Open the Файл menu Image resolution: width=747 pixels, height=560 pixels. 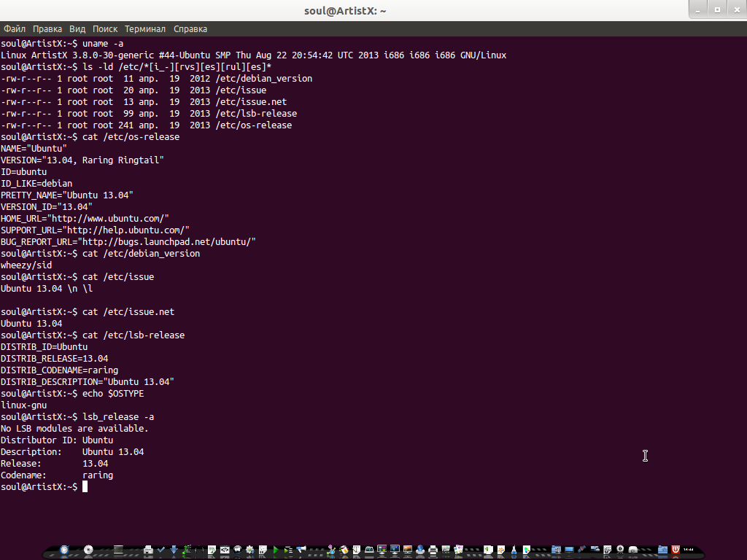point(15,29)
